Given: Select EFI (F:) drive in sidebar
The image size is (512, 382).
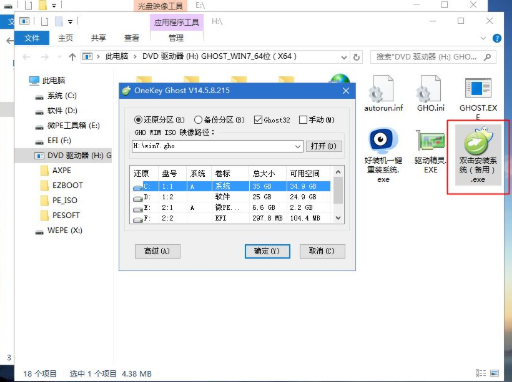Looking at the screenshot, I should (53, 140).
